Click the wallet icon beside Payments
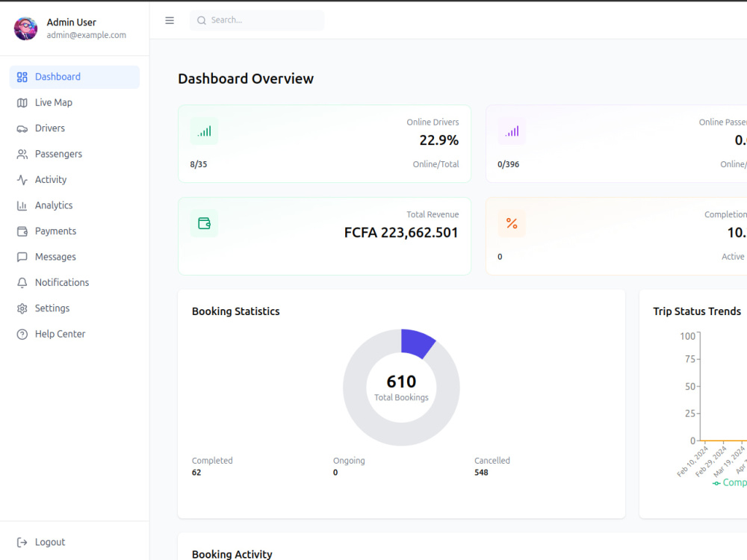The height and width of the screenshot is (560, 747). click(22, 231)
